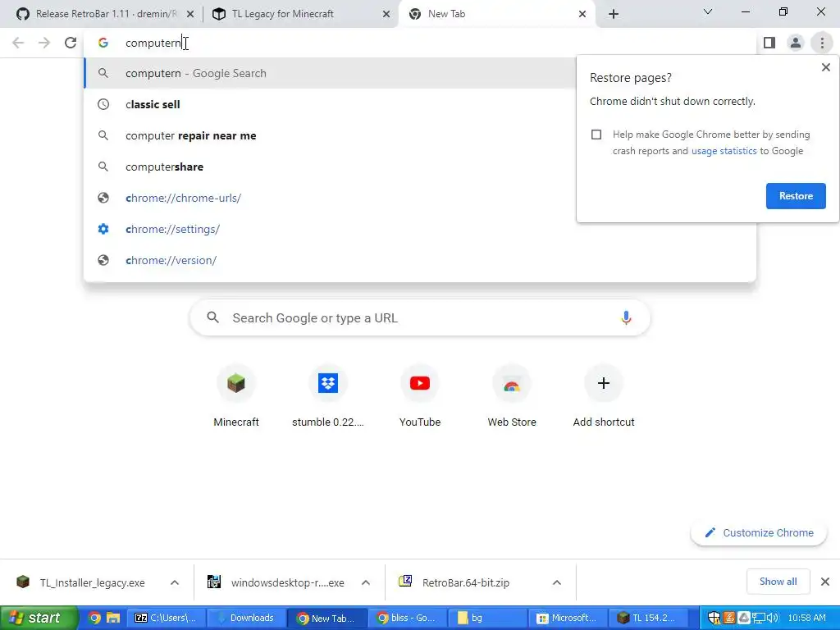Viewport: 840px width, 630px height.
Task: Switch to TL 154.2... taskbar window
Action: (647, 618)
